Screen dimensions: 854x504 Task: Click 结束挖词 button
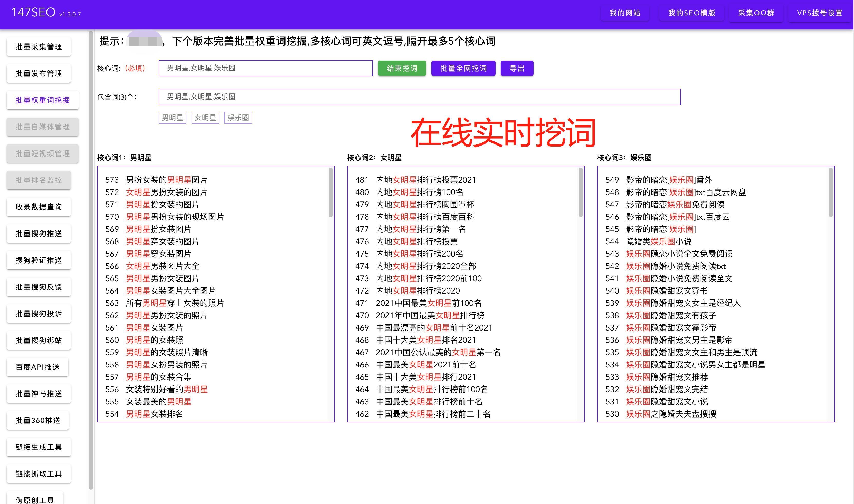pyautogui.click(x=402, y=68)
